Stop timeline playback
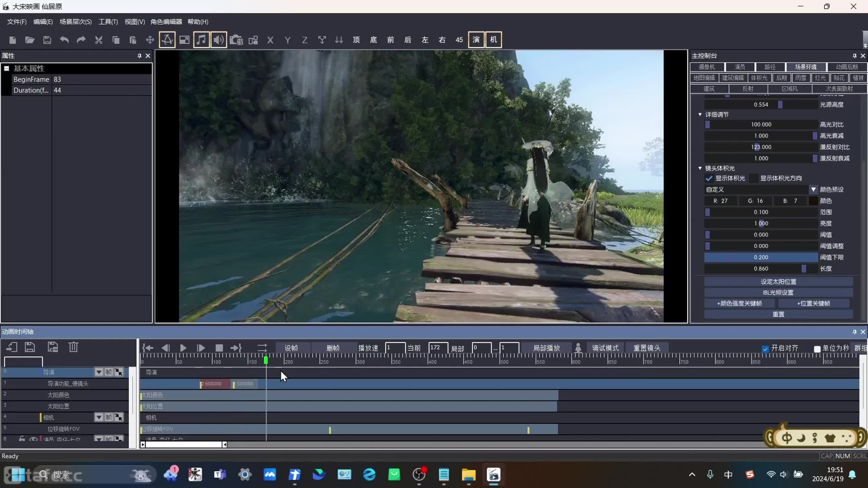Viewport: 868px width, 488px height. tap(219, 348)
